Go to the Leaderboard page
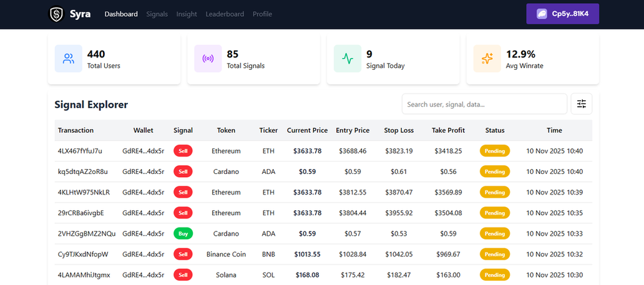Screen dimensions: 644x285 pyautogui.click(x=225, y=14)
